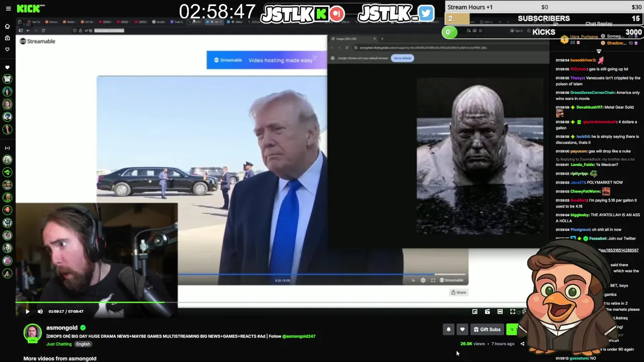Click the Streamable player settings gear

coord(423,280)
